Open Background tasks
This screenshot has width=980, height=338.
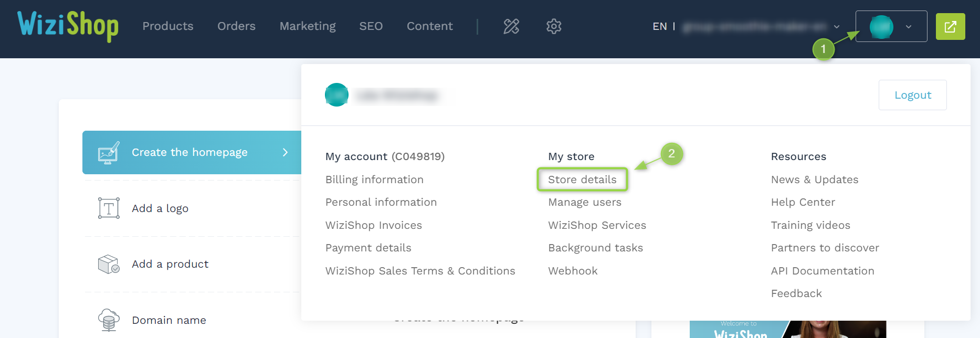[x=596, y=248]
